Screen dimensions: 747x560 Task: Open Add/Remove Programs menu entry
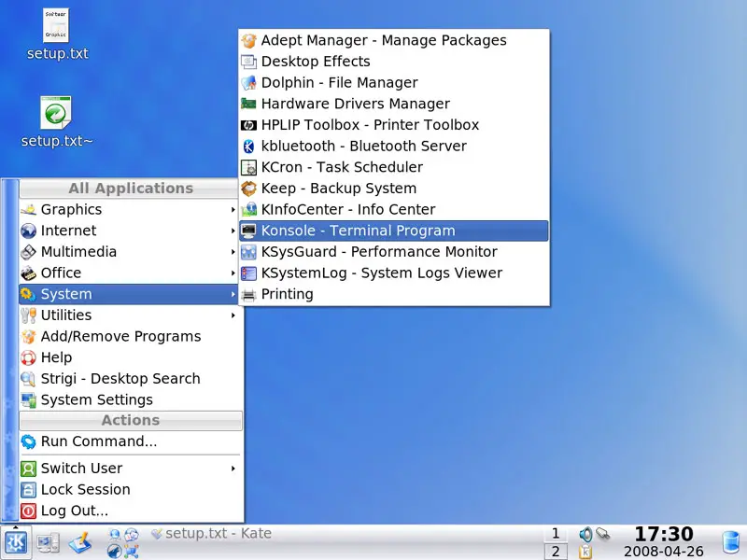point(130,336)
